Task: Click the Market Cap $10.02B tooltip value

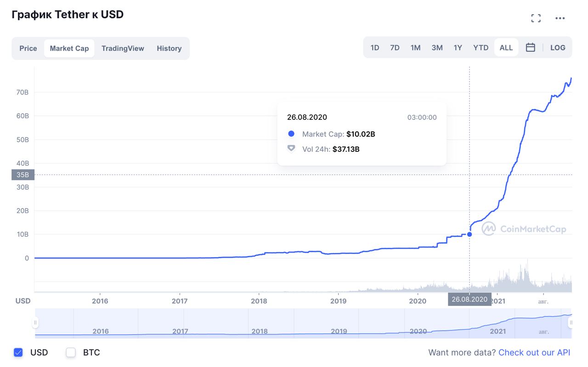Action: tap(361, 134)
